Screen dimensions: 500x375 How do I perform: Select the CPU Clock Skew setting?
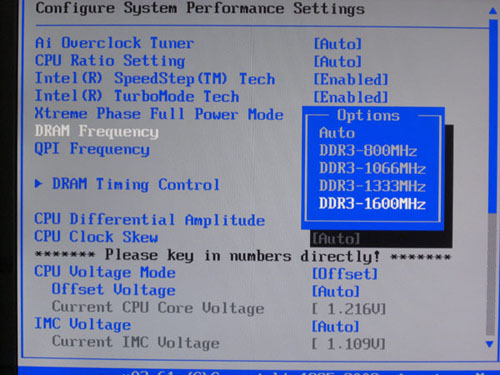[96, 237]
